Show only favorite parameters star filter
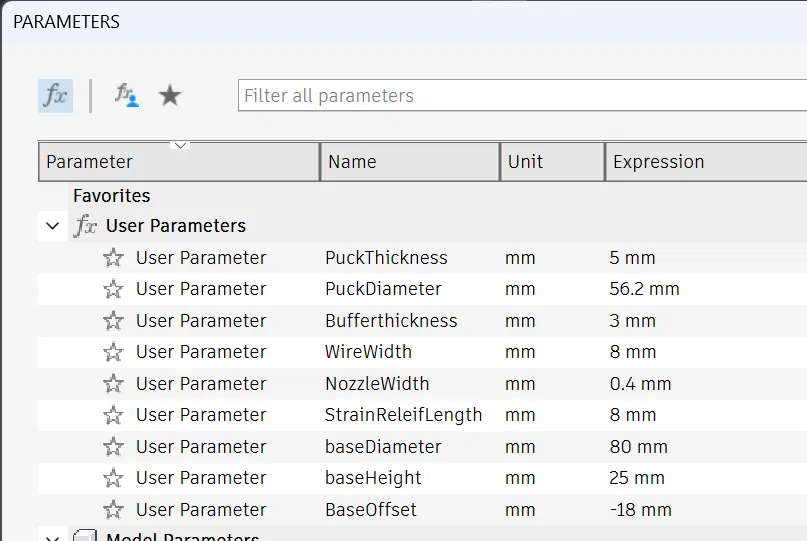Viewport: 807px width, 541px height. click(171, 96)
